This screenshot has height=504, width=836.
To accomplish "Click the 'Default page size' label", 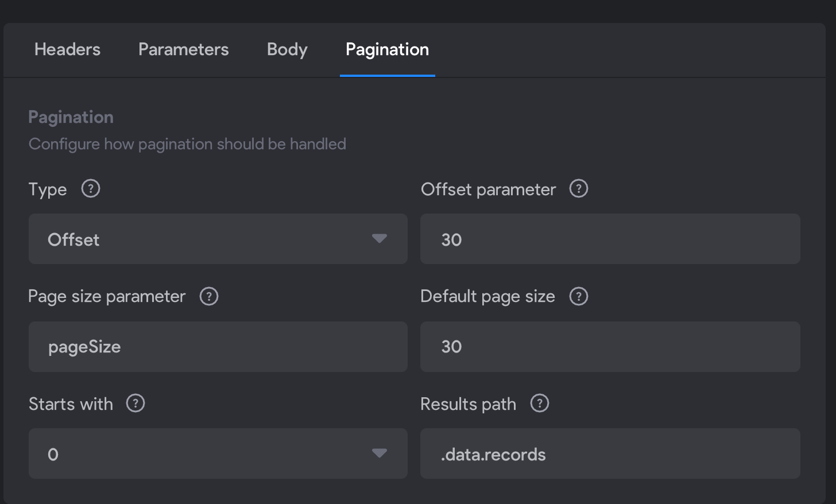I will point(488,297).
